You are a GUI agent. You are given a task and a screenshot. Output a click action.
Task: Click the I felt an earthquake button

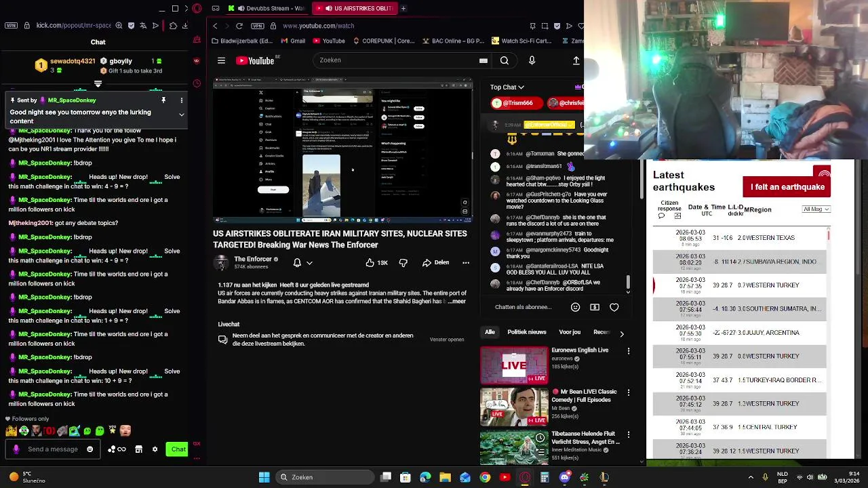coord(787,187)
